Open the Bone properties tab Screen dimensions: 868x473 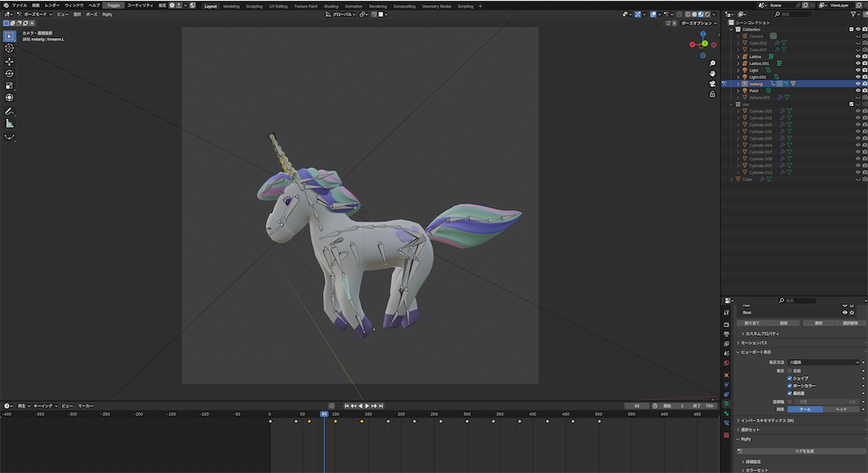tap(726, 413)
